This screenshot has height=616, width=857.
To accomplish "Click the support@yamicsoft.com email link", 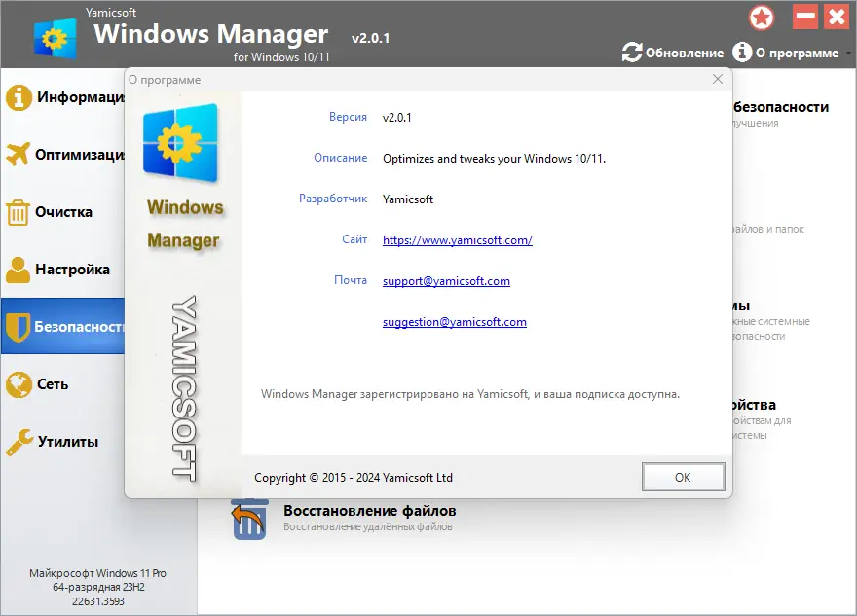I will point(446,281).
